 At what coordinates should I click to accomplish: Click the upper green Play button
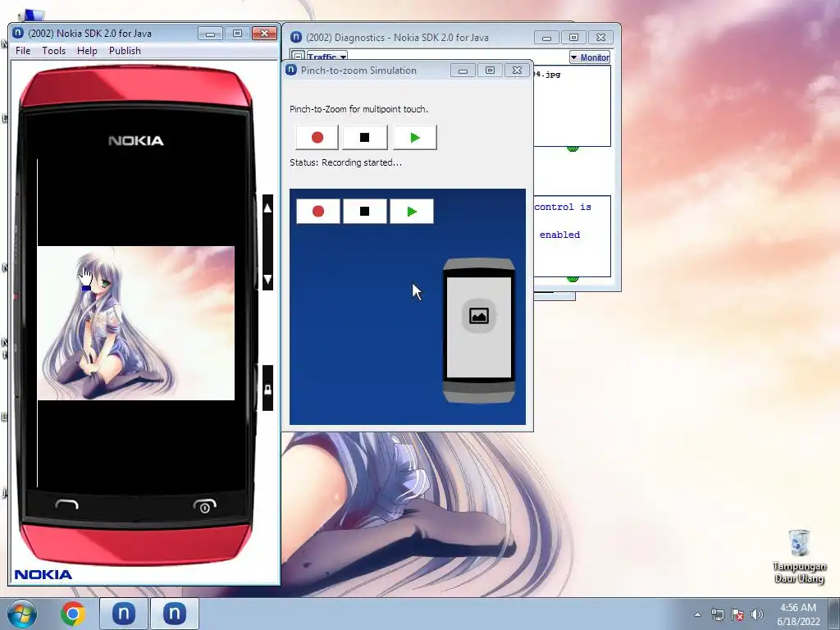tap(414, 138)
